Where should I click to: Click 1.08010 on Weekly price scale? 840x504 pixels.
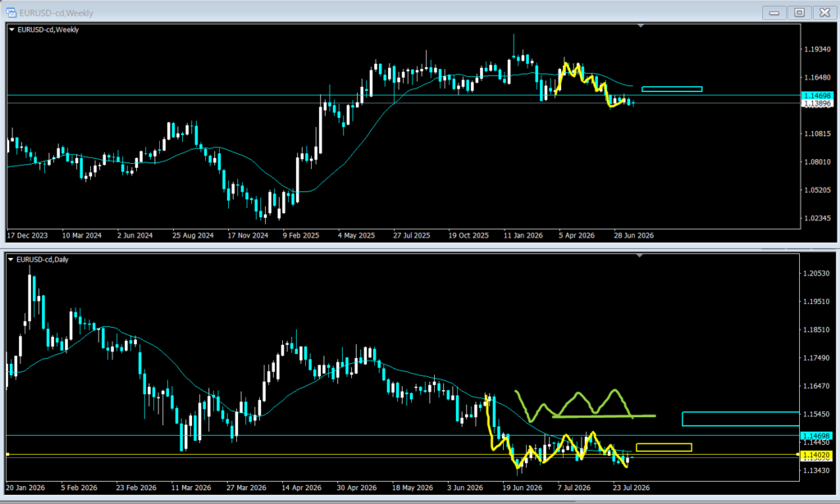point(818,162)
